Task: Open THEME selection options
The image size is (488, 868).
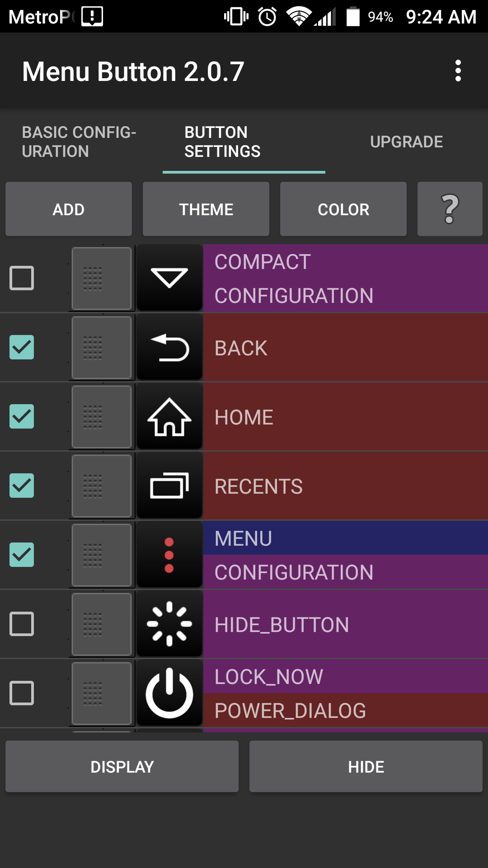Action: [x=206, y=209]
